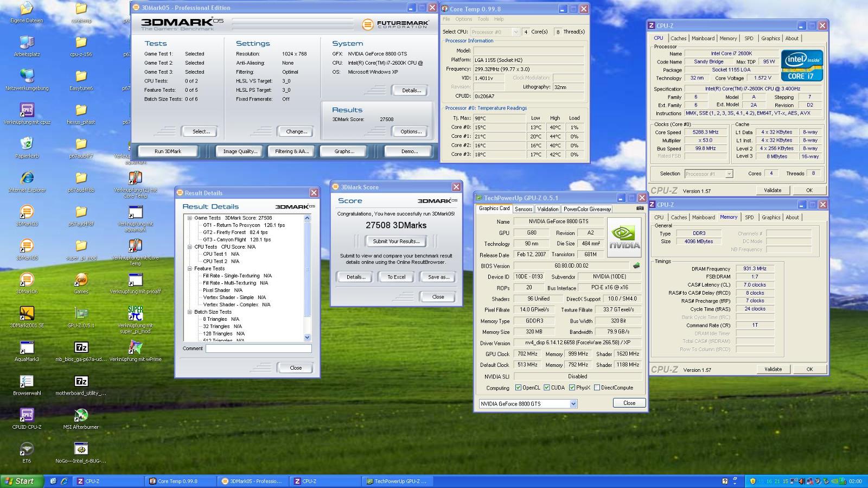Open the Eigene Dateien folder icon
The width and height of the screenshot is (868, 488).
[27, 9]
